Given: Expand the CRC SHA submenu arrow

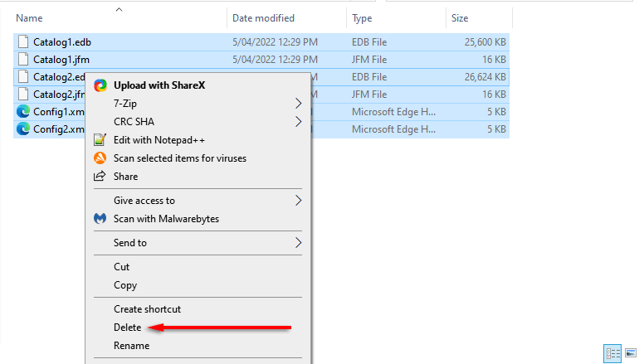Looking at the screenshot, I should tap(298, 122).
